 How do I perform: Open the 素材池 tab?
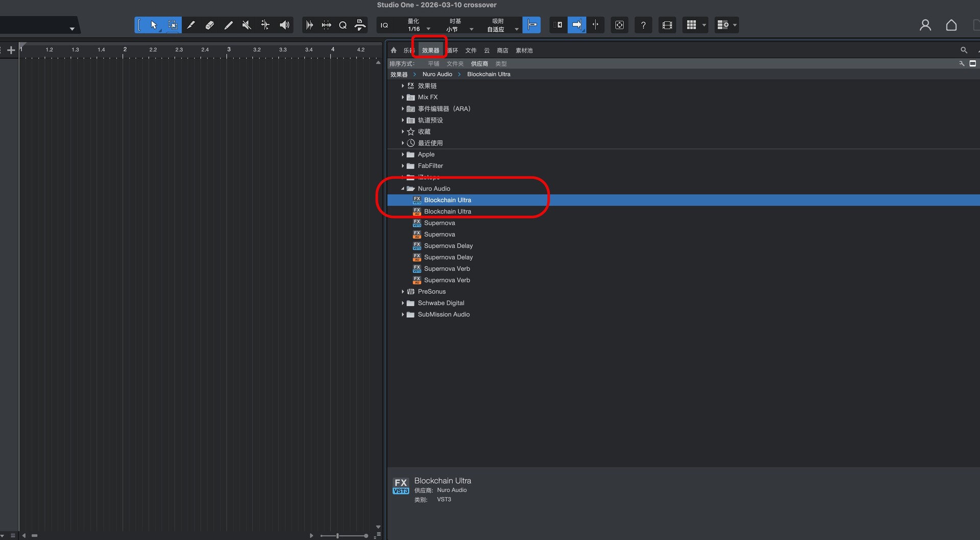(x=524, y=51)
